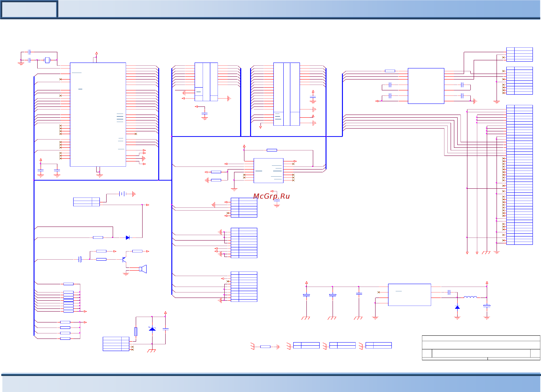541x392 pixels.
Task: Click the title block at bottom right
Action: (x=481, y=348)
